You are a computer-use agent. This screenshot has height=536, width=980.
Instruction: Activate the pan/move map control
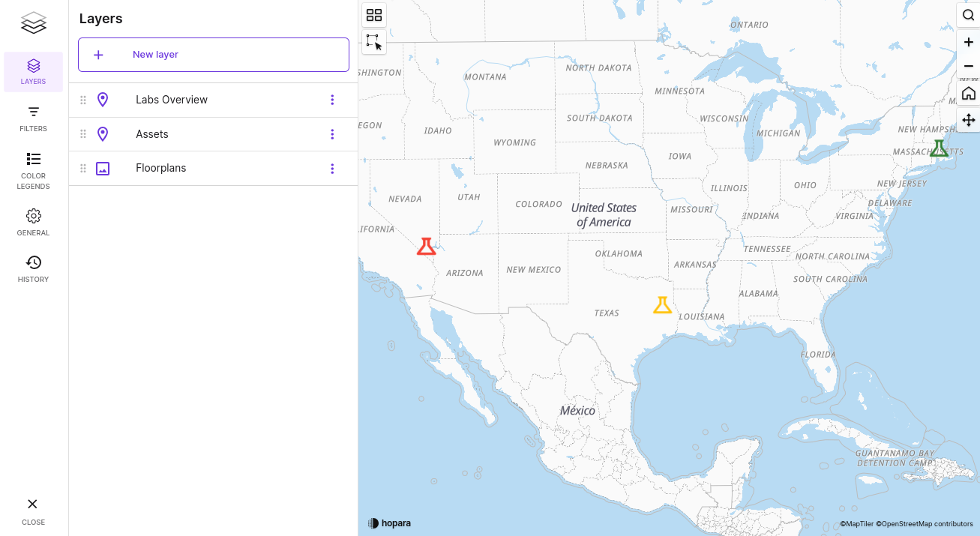point(968,120)
